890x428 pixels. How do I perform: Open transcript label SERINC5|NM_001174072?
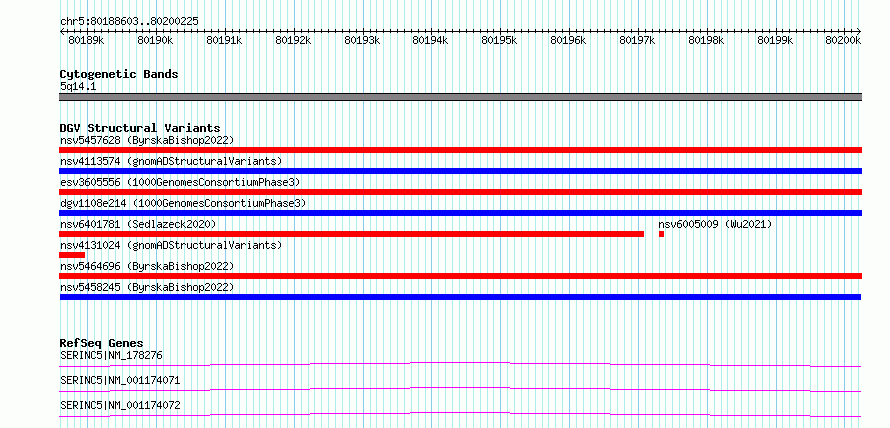click(120, 405)
